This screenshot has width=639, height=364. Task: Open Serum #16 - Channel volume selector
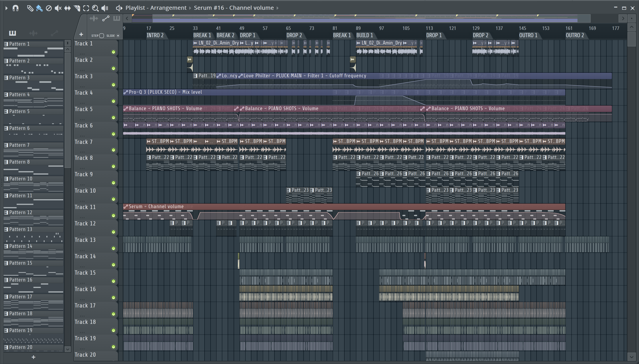click(234, 8)
